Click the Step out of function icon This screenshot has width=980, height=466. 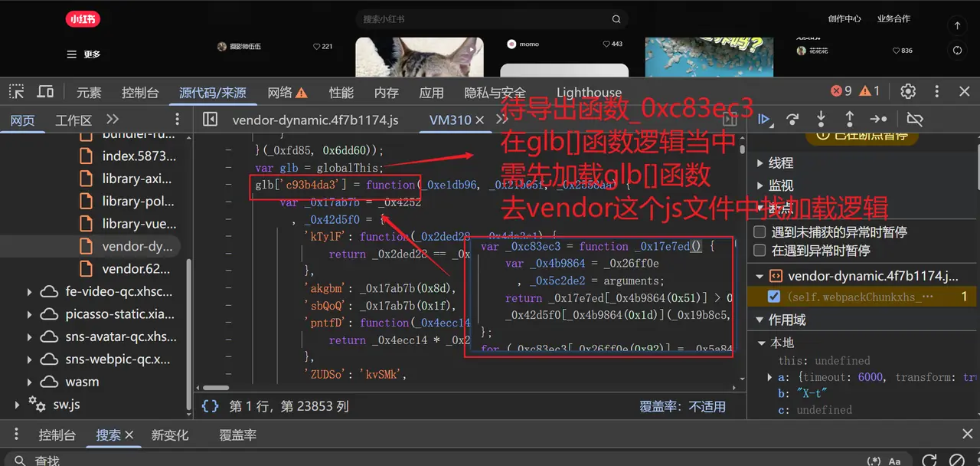click(849, 119)
